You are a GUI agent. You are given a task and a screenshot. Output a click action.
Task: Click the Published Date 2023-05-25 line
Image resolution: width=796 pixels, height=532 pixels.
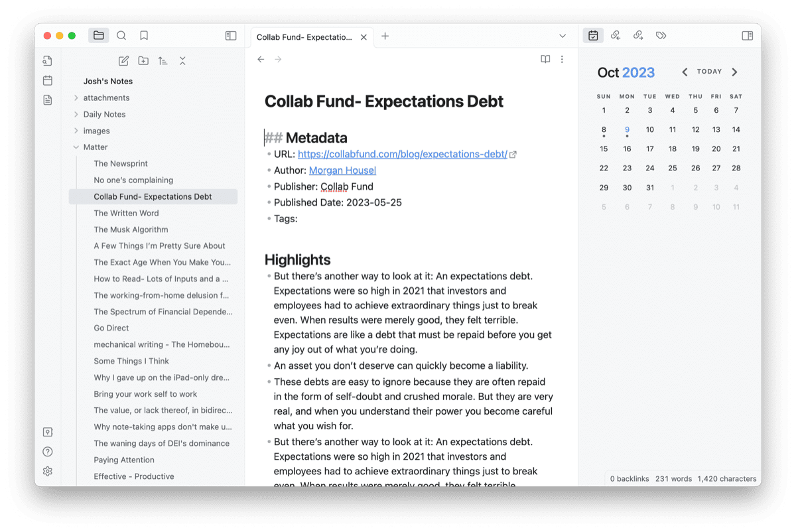(338, 203)
